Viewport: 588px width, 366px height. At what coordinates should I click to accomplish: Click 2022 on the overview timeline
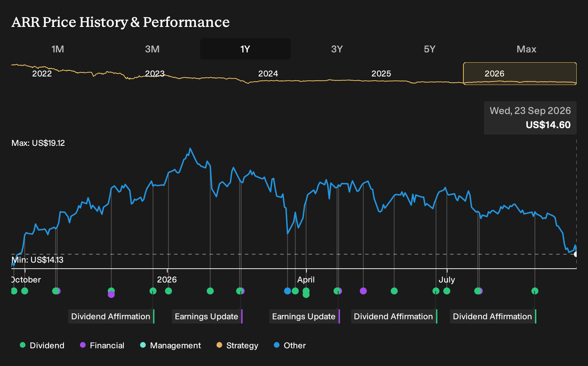[x=42, y=74]
